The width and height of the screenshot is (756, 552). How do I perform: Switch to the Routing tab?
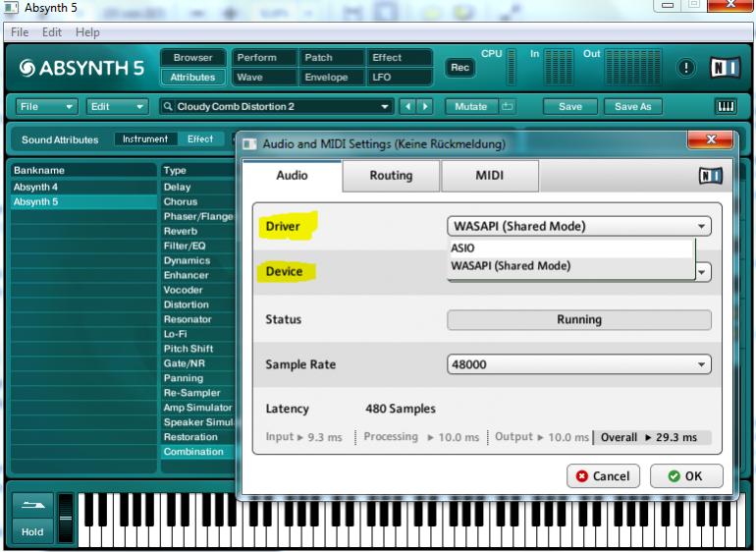(x=391, y=176)
